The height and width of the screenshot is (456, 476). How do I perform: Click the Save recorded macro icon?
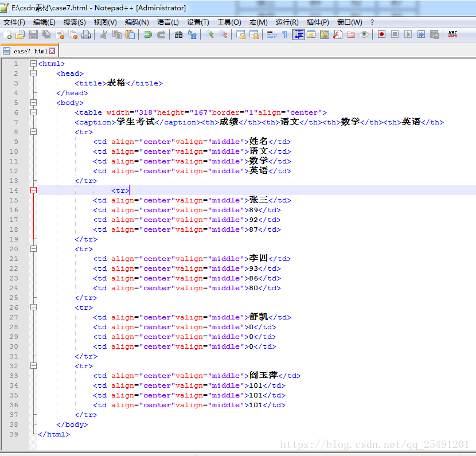(434, 34)
